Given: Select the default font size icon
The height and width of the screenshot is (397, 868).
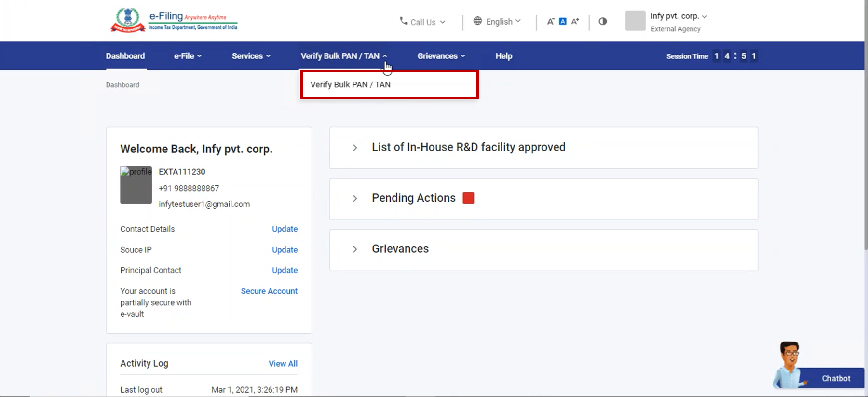Looking at the screenshot, I should 563,21.
